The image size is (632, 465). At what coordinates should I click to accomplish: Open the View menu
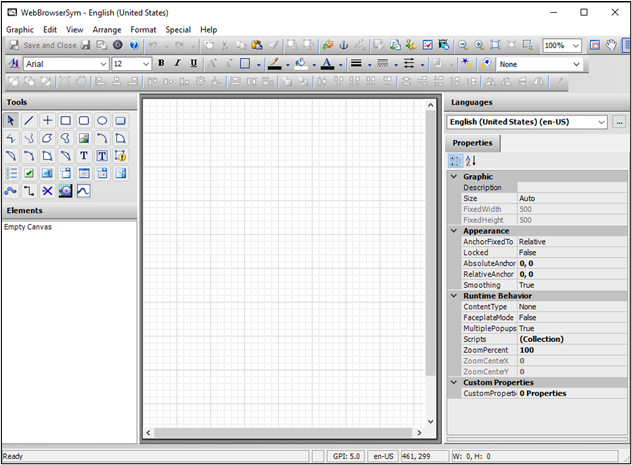coord(75,30)
